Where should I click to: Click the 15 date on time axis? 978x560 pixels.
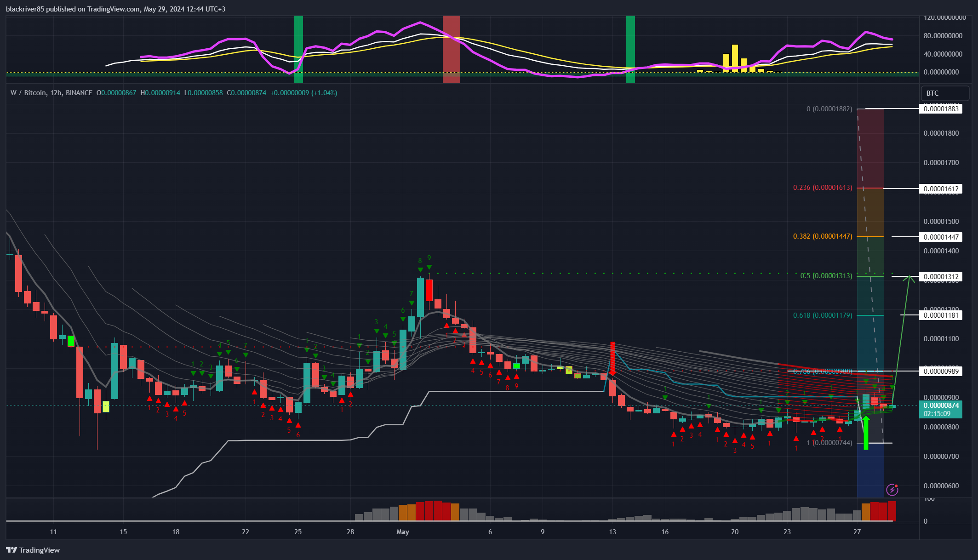(123, 532)
